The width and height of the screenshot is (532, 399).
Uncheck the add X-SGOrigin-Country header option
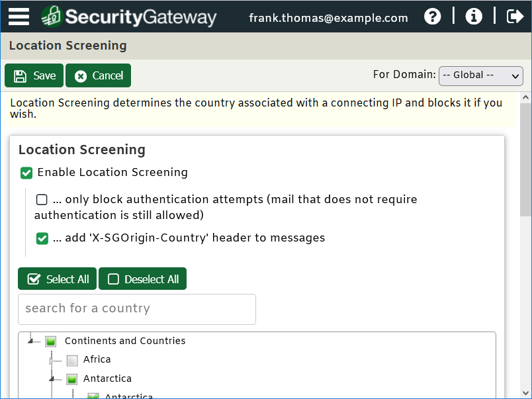42,238
